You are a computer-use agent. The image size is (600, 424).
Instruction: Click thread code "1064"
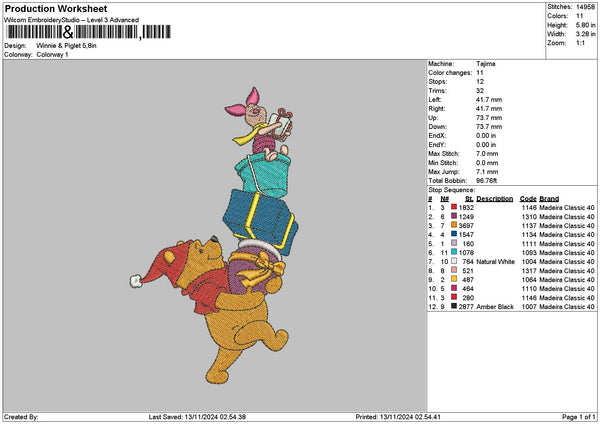[529, 279]
